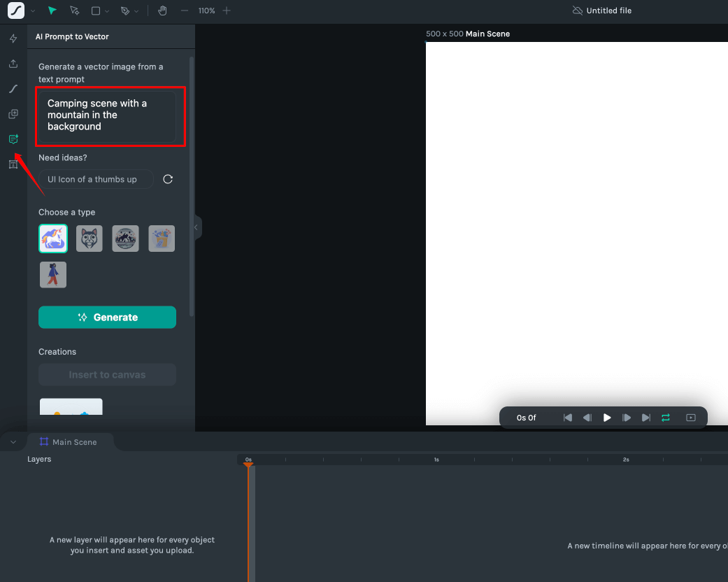
Task: Refresh the prompt idea suggestion
Action: pos(168,179)
